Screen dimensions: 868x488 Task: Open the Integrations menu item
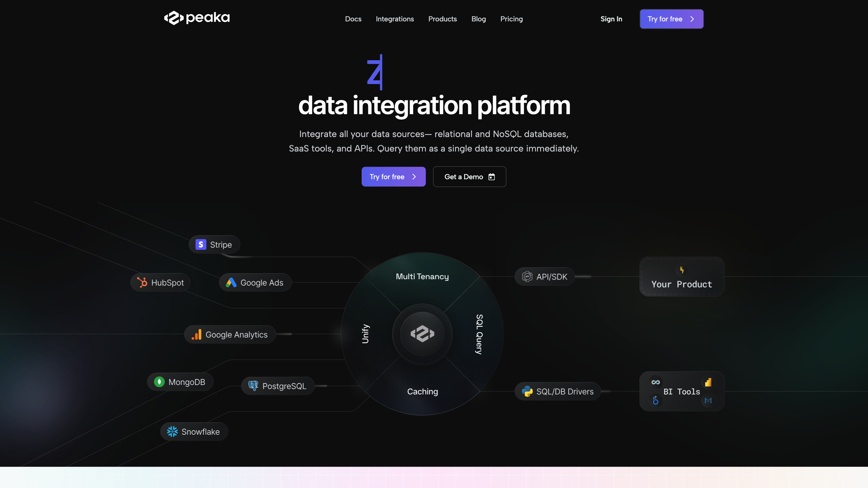(395, 19)
